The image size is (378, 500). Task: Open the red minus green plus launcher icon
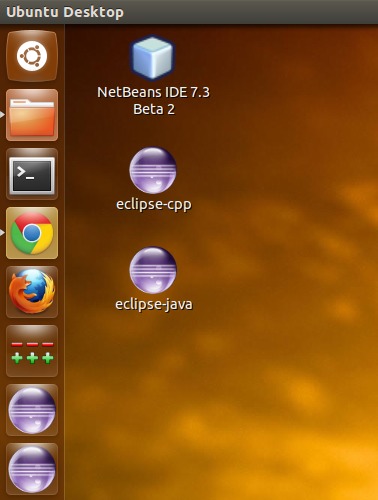click(32, 351)
